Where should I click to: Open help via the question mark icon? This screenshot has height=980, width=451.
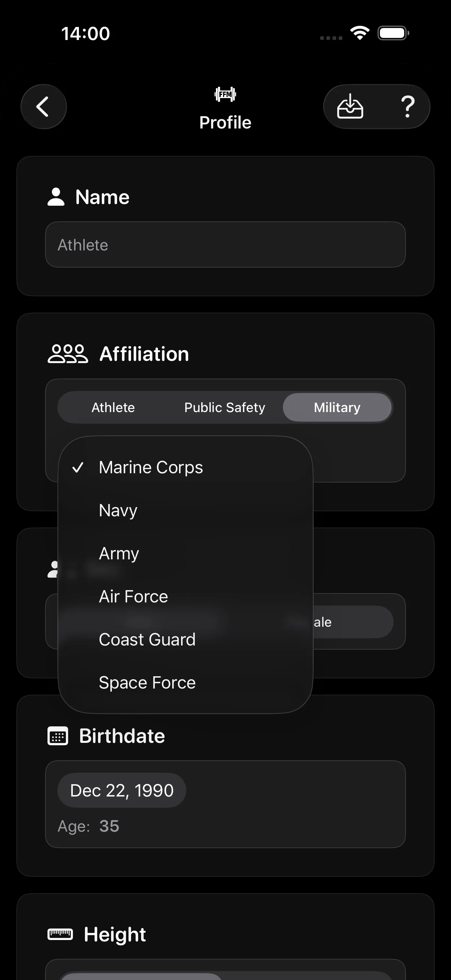click(408, 107)
